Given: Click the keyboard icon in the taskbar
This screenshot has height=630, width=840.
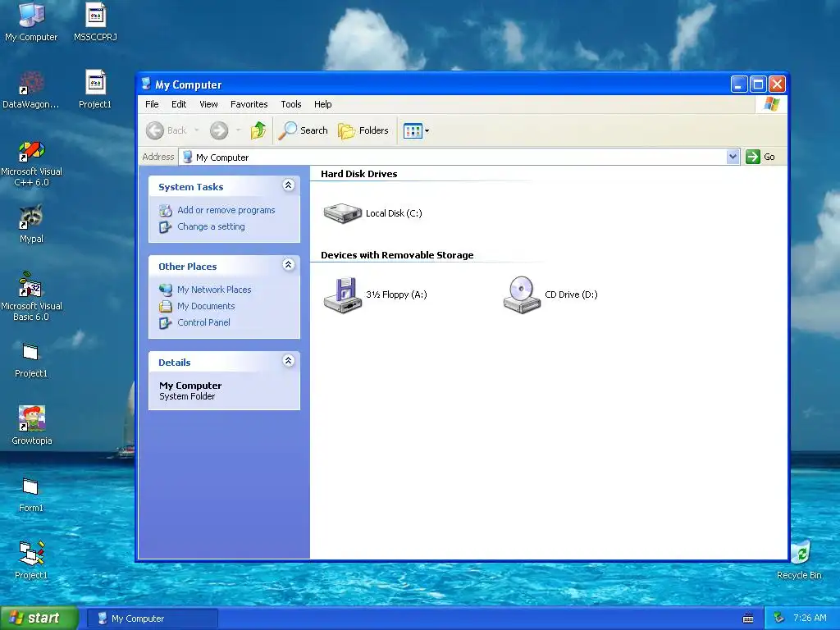Looking at the screenshot, I should click(748, 619).
